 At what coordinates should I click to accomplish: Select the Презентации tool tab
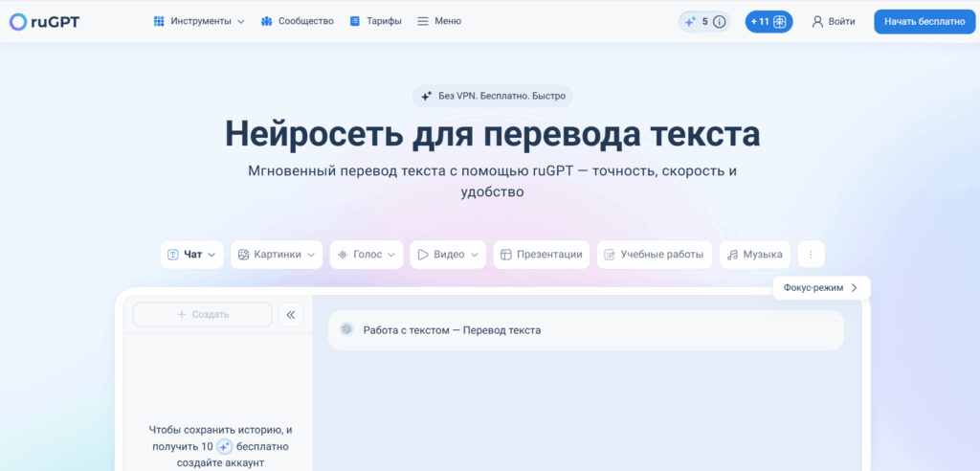tap(542, 255)
